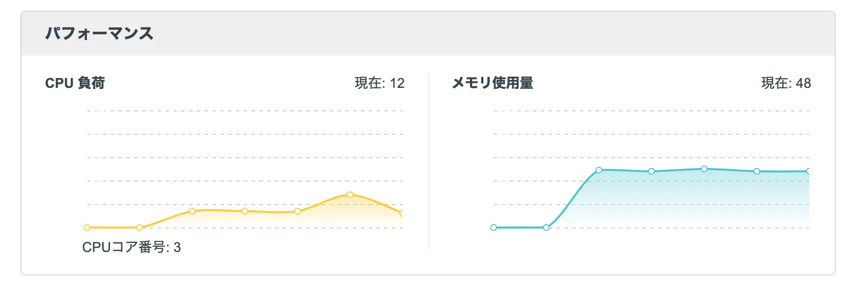Click the CPUコア番号: 3 label
This screenshot has height=292, width=868.
click(131, 247)
